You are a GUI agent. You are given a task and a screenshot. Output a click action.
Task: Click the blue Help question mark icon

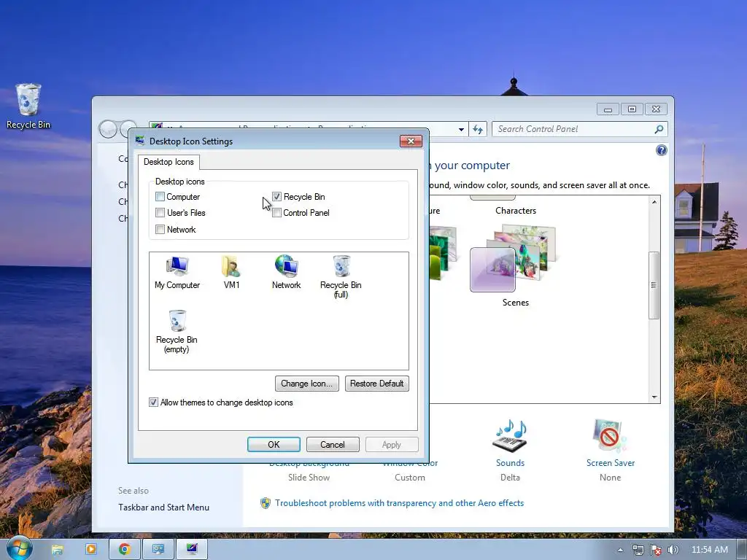[661, 150]
